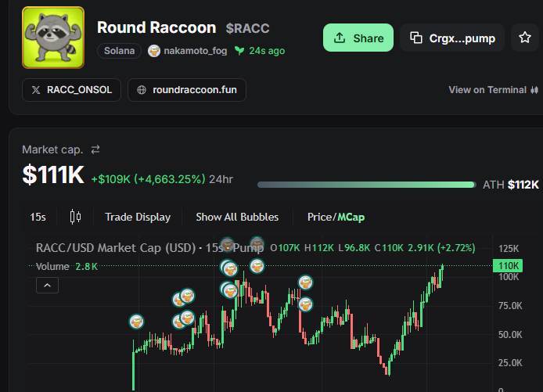Click the X logo icon beside RACC_ONSOL
This screenshot has height=392, width=543.
pos(36,90)
